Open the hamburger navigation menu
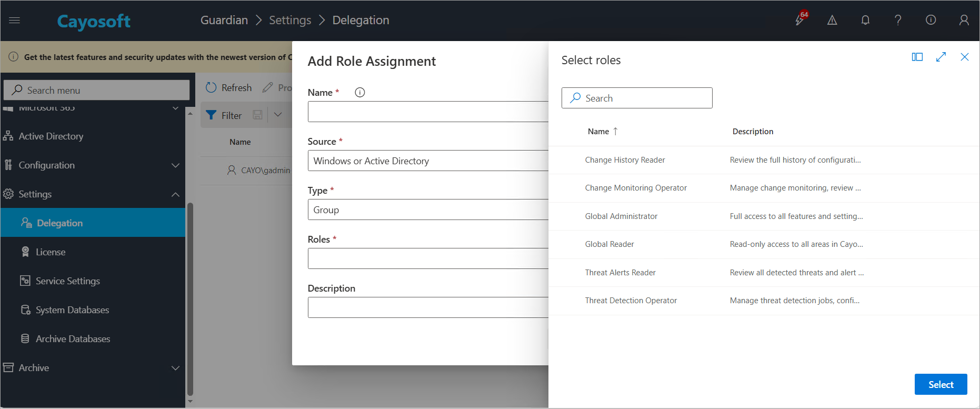 tap(15, 20)
